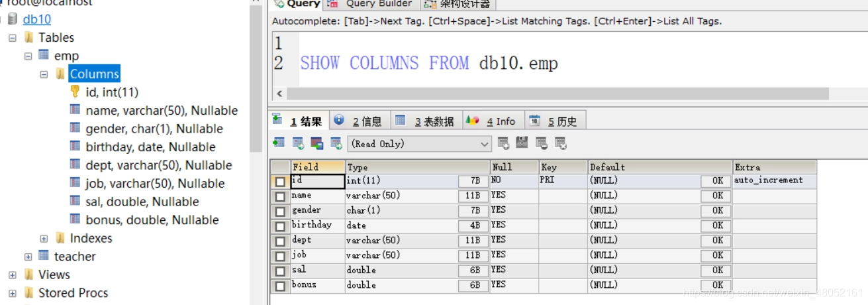Click OK button in the sal row
Image resolution: width=868 pixels, height=305 pixels.
tap(717, 271)
